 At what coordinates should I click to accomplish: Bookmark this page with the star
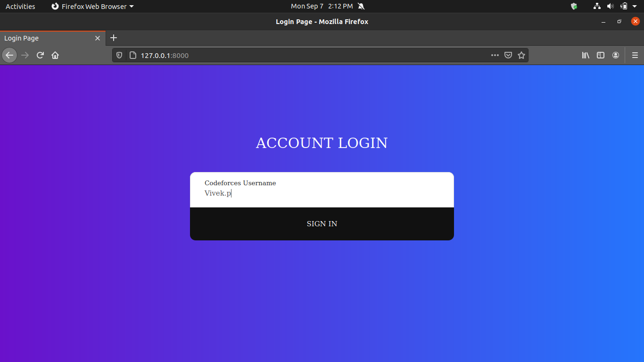point(521,55)
